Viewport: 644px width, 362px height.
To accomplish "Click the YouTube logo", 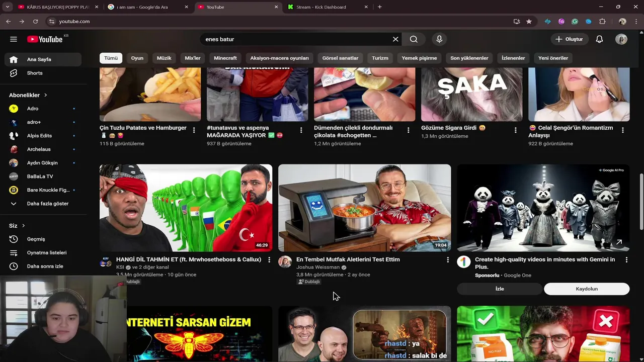I will [45, 39].
